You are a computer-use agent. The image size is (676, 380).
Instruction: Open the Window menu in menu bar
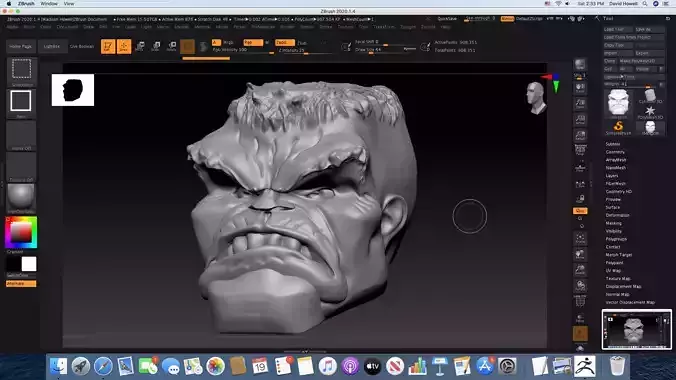49,3
